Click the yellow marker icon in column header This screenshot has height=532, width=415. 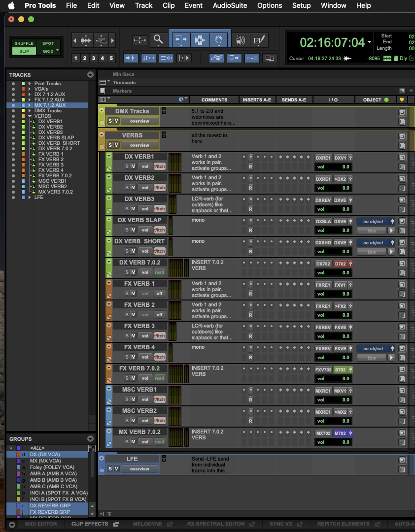pos(402,100)
